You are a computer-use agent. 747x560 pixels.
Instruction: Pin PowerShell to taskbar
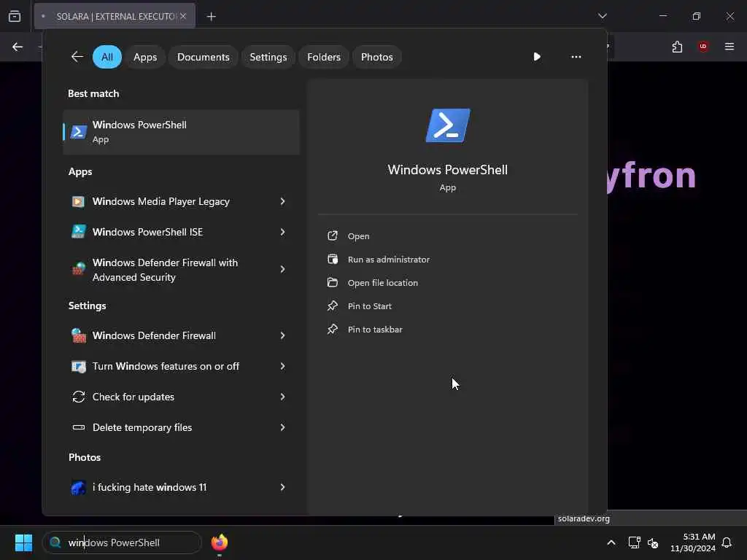coord(375,330)
